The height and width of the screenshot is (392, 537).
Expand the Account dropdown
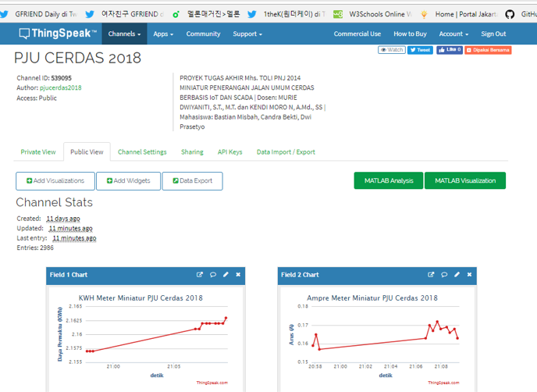point(453,34)
